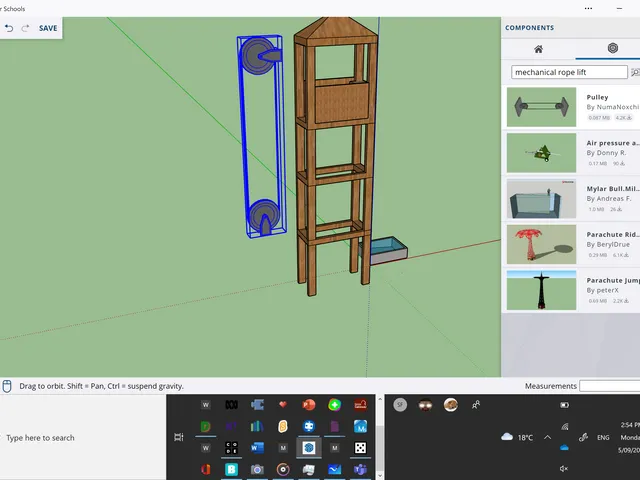Select the Parachute Jump component thumbnail
Screen dimensions: 640x480
point(541,290)
